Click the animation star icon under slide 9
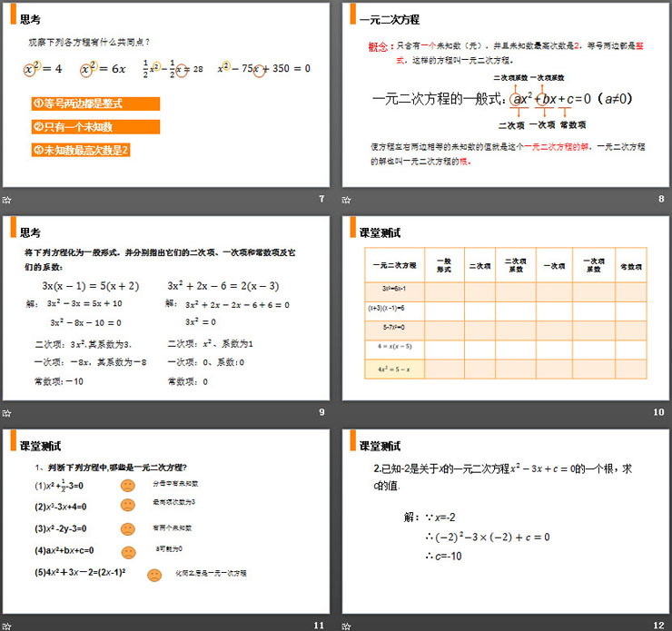 [6, 413]
